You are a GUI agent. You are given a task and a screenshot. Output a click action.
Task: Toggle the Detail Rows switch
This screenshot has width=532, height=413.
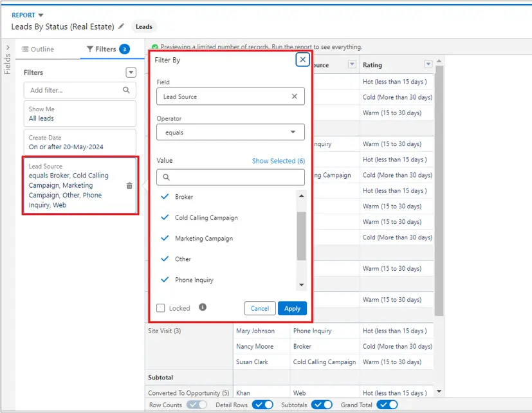(x=263, y=405)
